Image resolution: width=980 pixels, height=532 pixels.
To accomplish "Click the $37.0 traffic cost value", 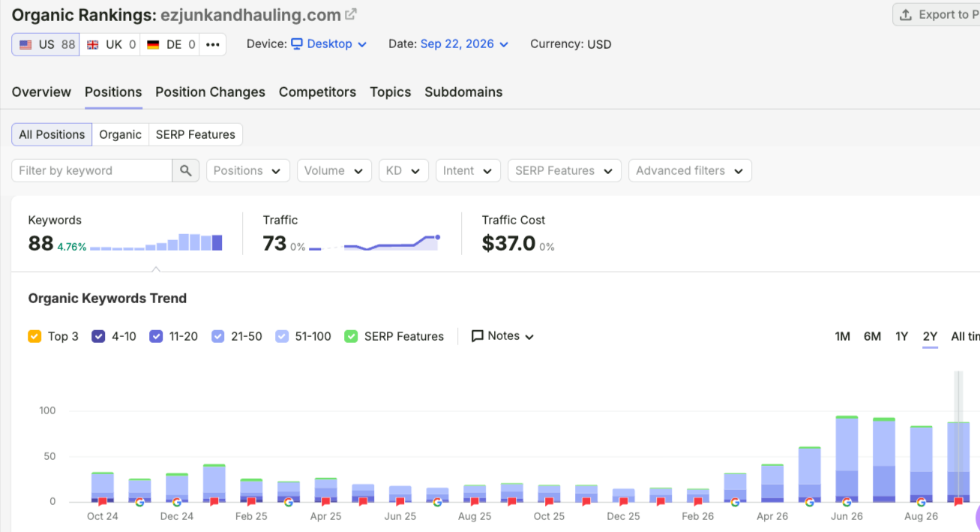I will pyautogui.click(x=508, y=243).
